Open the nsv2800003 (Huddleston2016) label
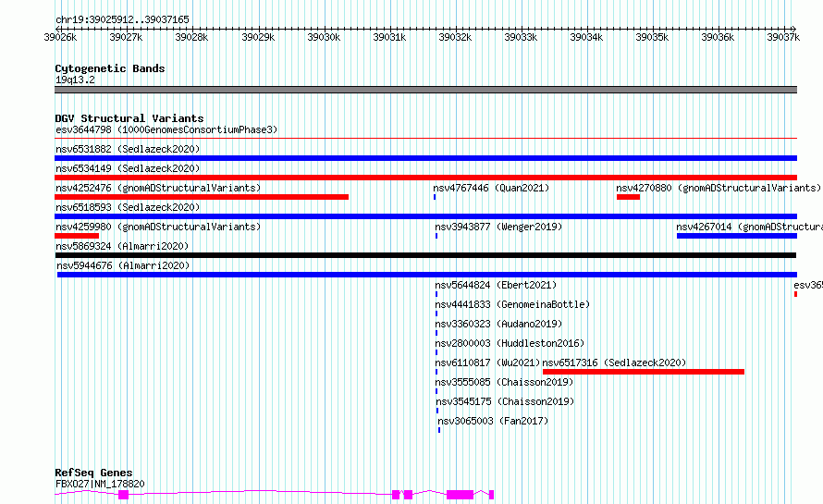 (510, 343)
